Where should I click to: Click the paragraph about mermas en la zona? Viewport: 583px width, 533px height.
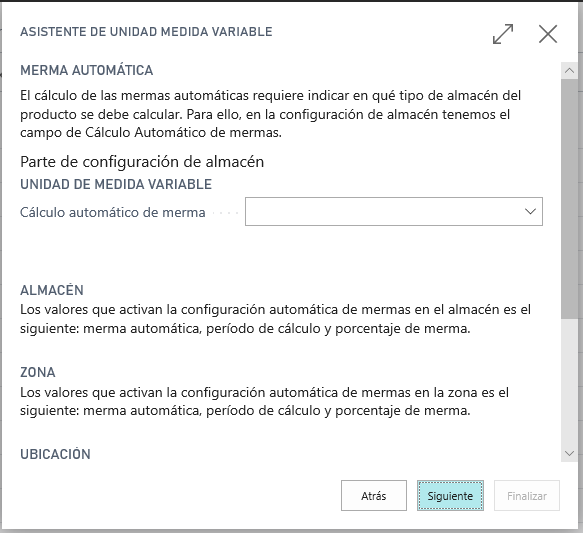coord(264,401)
